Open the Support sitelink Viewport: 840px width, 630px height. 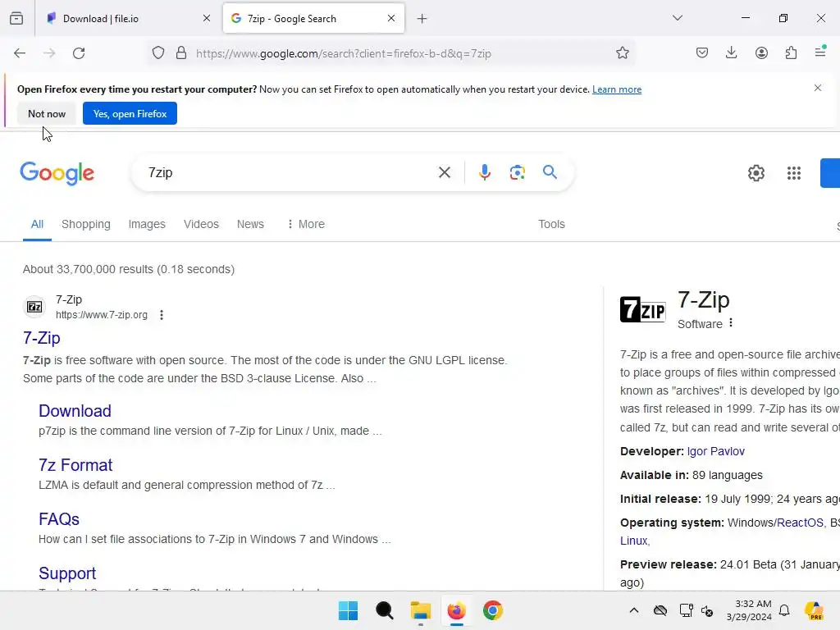[x=67, y=573]
